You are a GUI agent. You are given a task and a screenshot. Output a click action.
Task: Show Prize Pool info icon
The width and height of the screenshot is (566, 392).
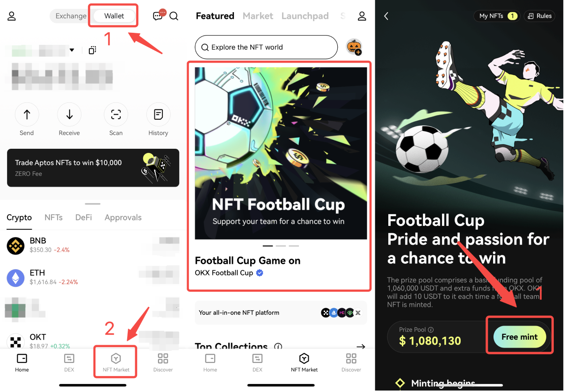[x=431, y=329]
